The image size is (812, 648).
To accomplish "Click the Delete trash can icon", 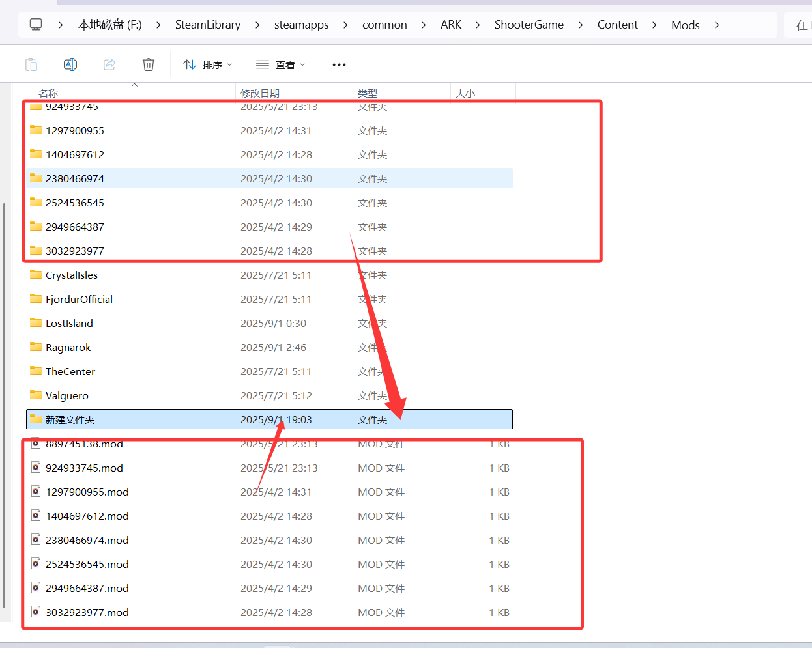I will pos(149,64).
